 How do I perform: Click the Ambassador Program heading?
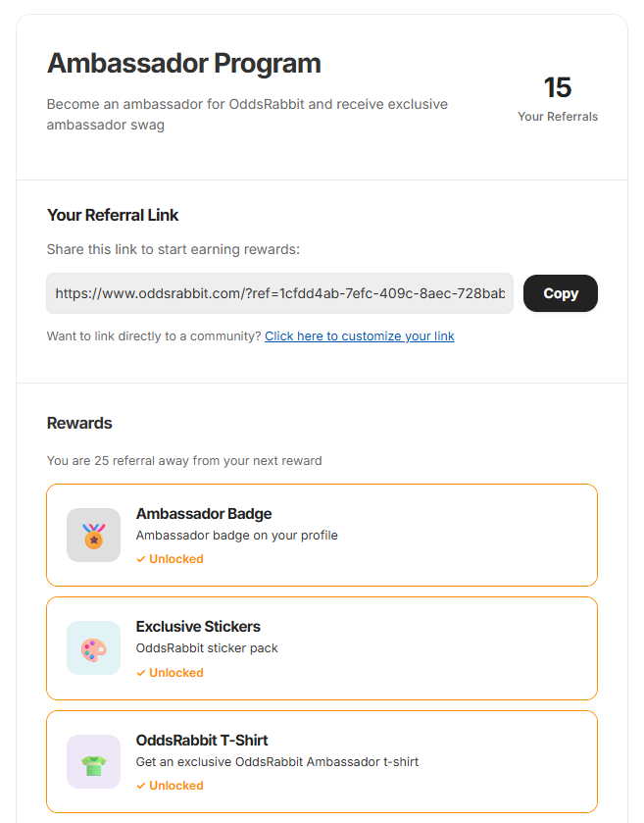[183, 64]
